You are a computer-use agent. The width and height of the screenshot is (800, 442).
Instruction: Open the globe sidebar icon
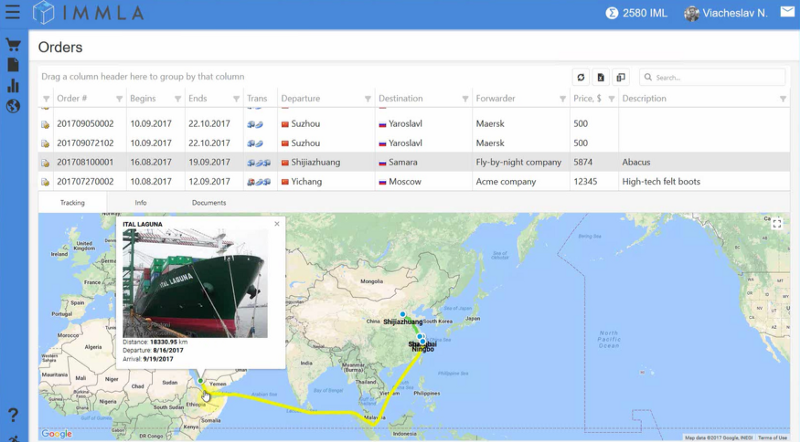tap(13, 106)
